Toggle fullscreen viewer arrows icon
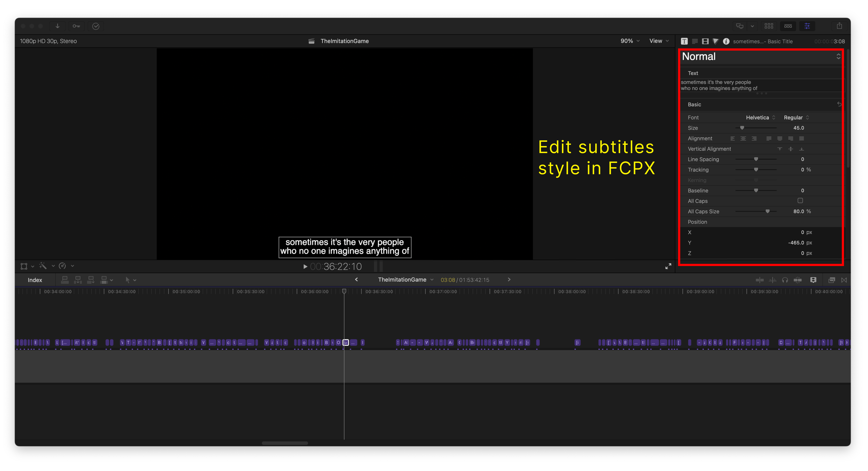The image size is (868, 471). pyautogui.click(x=668, y=266)
